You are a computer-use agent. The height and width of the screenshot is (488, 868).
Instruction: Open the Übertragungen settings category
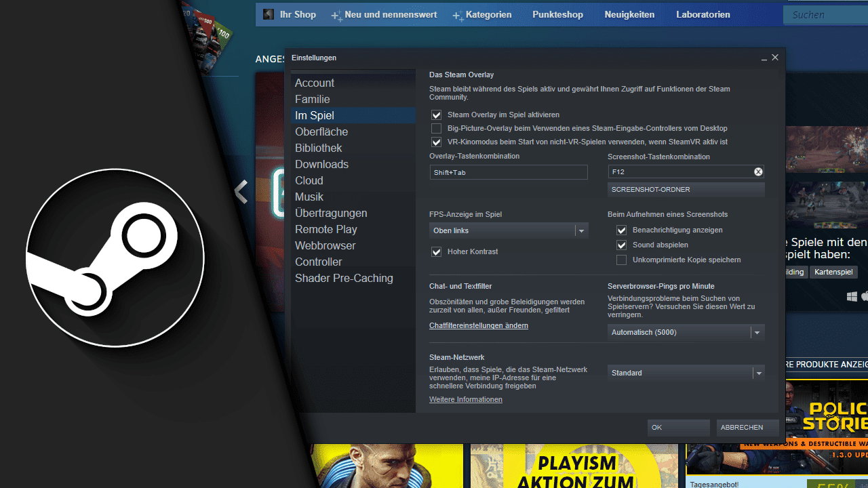(353, 213)
